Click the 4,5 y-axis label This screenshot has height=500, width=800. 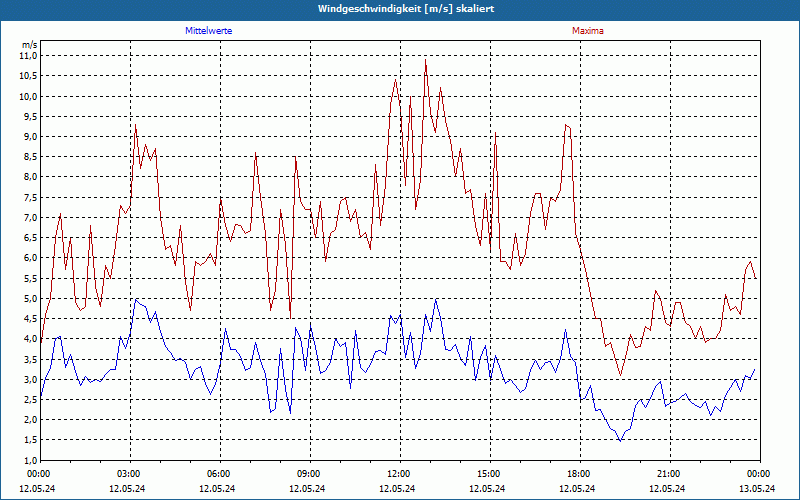pos(31,318)
